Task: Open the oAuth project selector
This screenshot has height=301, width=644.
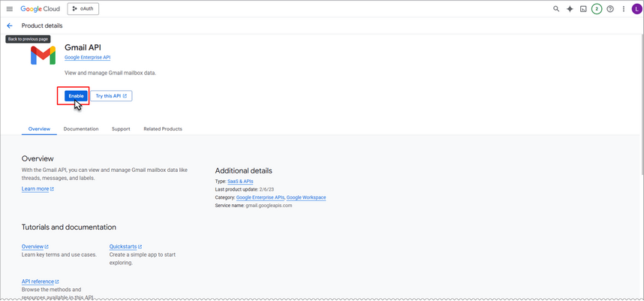Action: point(83,8)
